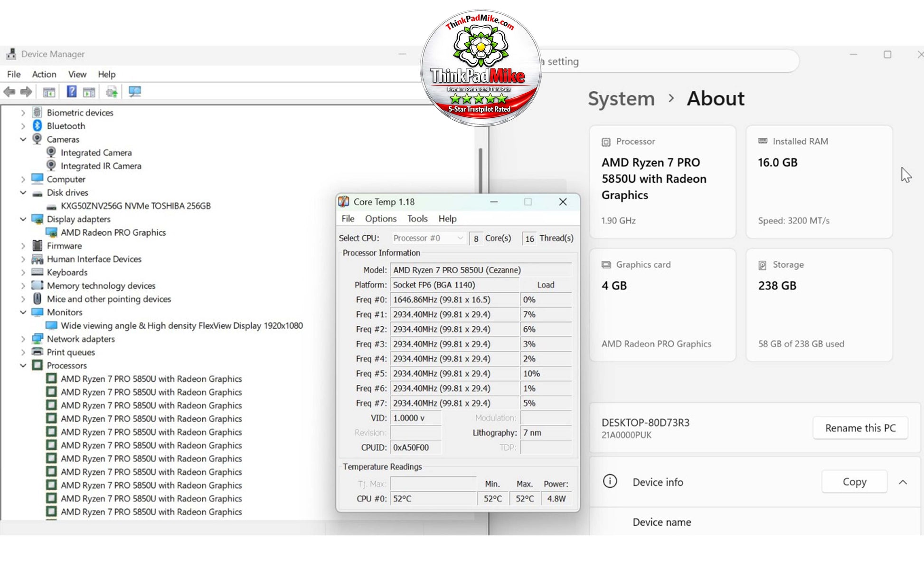Click the Installed RAM icon in Settings card
Image resolution: width=924 pixels, height=581 pixels.
[x=763, y=141]
